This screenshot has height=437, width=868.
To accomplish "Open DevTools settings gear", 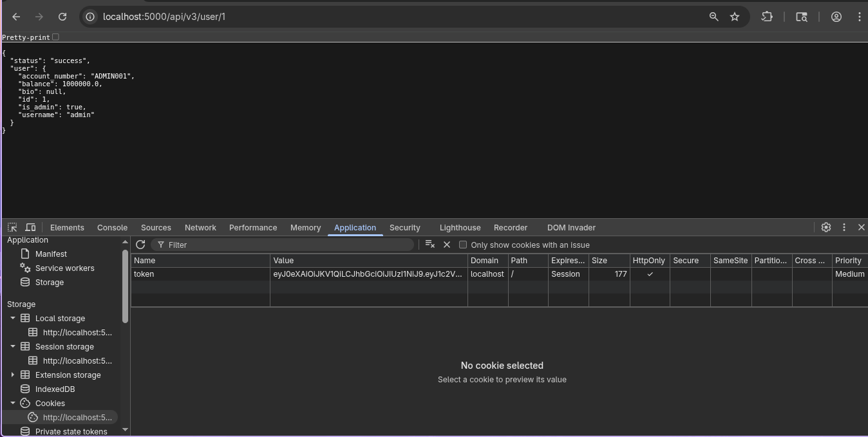I will pos(826,227).
